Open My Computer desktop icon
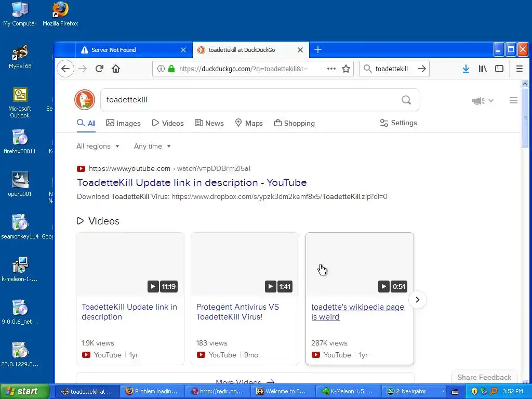The width and height of the screenshot is (532, 399). pyautogui.click(x=20, y=14)
